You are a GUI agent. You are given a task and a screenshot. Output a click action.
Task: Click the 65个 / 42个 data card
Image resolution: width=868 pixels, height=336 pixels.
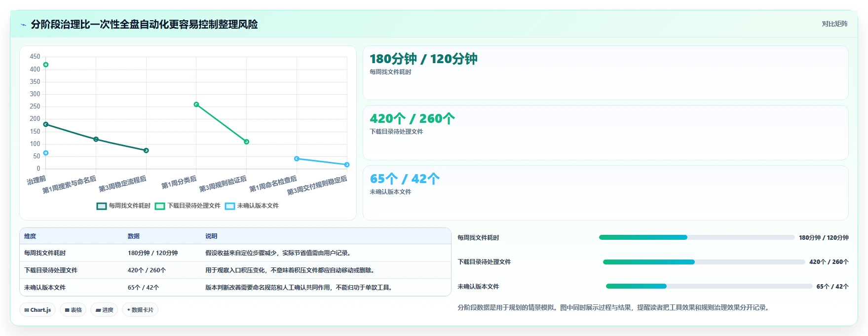tap(605, 193)
